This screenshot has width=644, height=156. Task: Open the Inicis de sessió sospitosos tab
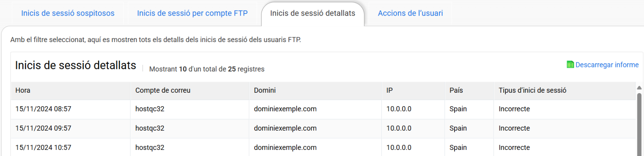pos(68,13)
